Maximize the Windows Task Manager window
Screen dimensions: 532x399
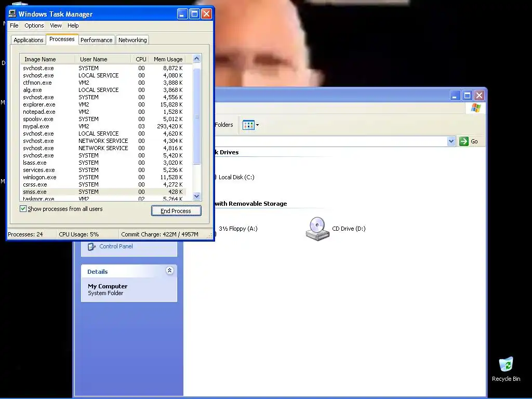(194, 14)
